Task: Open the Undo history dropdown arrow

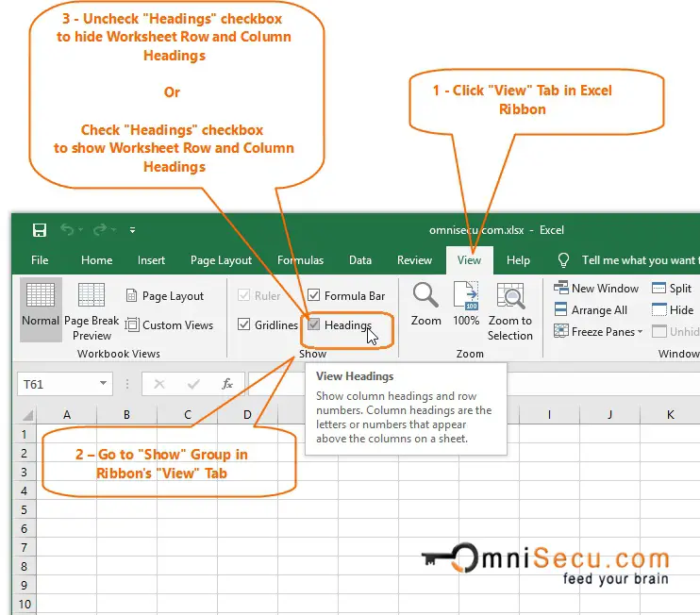Action: [80, 230]
